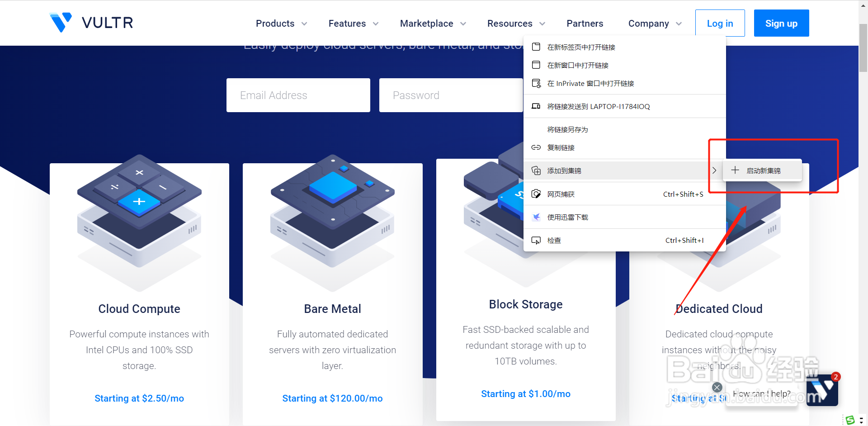Click the Cloud Compute illustration
This screenshot has height=426, width=868.
click(x=139, y=222)
